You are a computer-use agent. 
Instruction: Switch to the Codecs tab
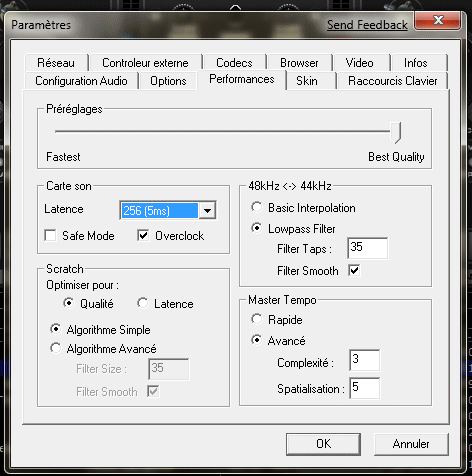pos(234,63)
